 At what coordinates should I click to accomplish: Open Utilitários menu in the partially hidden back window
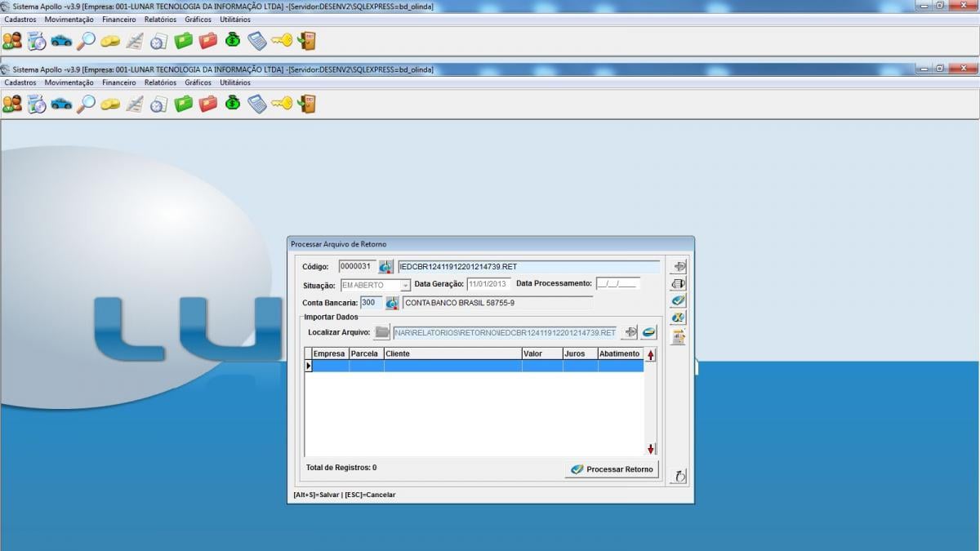[235, 19]
